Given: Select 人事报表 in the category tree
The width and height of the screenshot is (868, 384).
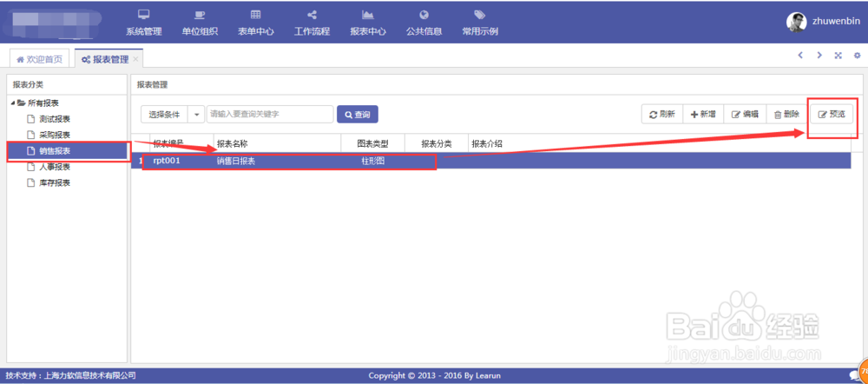Looking at the screenshot, I should click(x=55, y=167).
